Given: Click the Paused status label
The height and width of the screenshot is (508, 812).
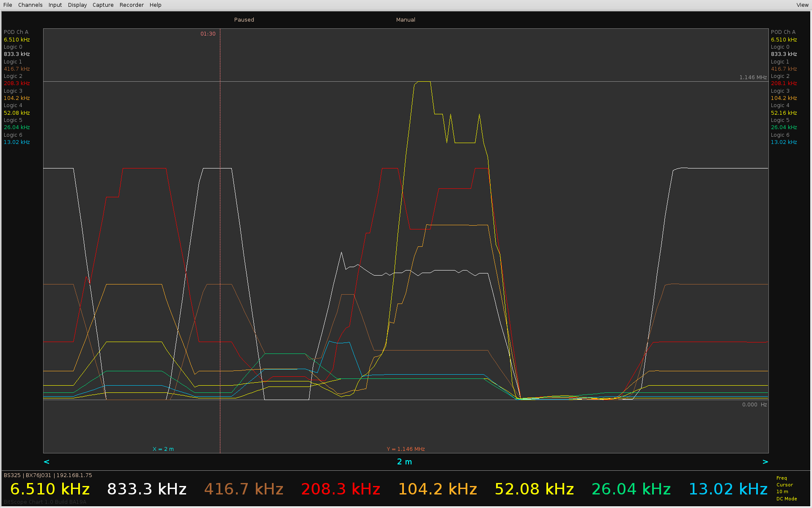Looking at the screenshot, I should click(x=244, y=20).
